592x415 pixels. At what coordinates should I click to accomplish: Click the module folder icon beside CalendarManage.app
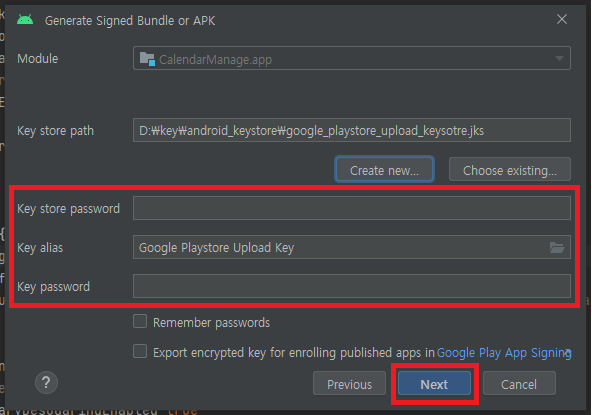(147, 59)
